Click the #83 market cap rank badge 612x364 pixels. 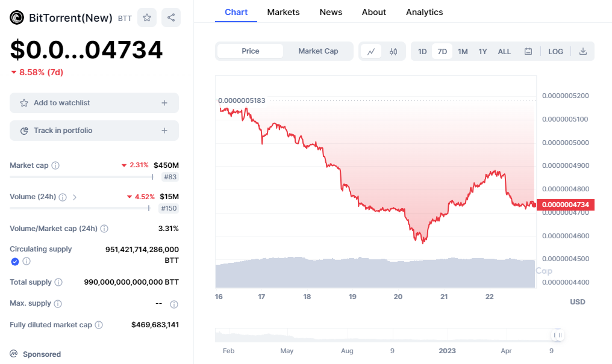click(x=170, y=177)
